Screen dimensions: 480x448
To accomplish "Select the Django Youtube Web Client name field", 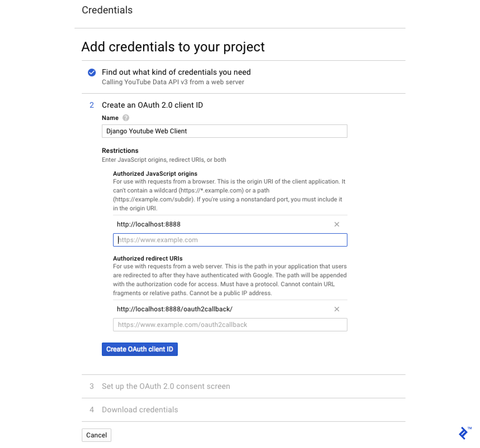I will (x=224, y=131).
